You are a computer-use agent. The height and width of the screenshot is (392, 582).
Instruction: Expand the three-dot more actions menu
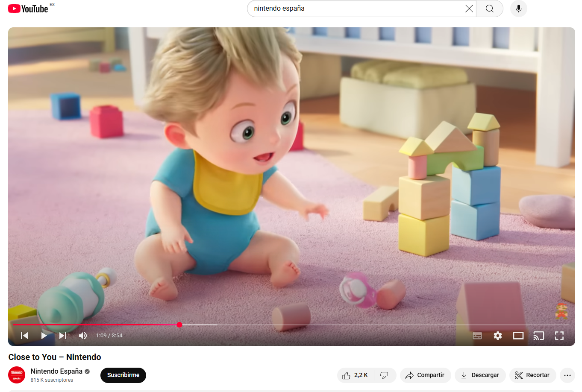[x=567, y=375]
